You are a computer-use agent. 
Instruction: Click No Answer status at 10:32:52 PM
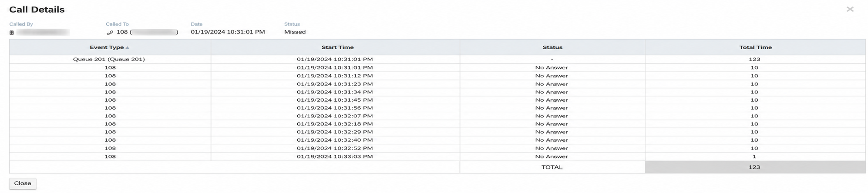click(552, 148)
